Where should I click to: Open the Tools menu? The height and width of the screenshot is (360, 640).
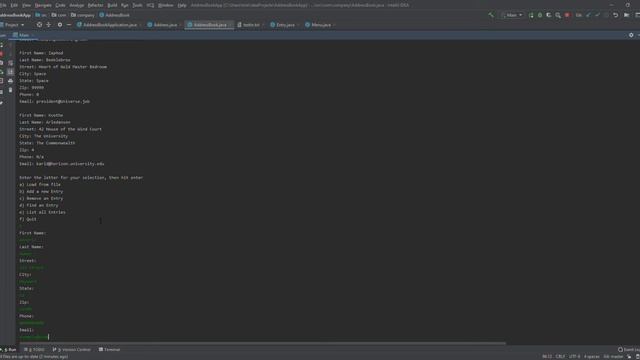coord(137,5)
